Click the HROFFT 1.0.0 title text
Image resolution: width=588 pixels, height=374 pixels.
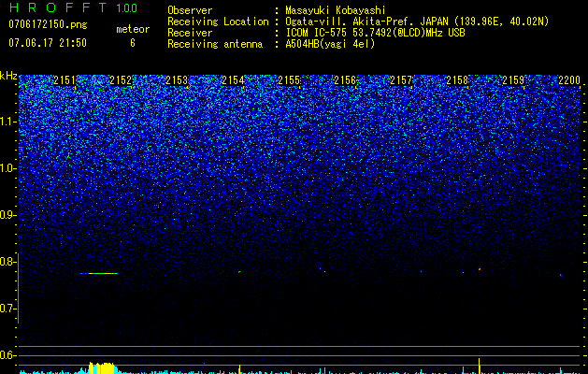[73, 7]
